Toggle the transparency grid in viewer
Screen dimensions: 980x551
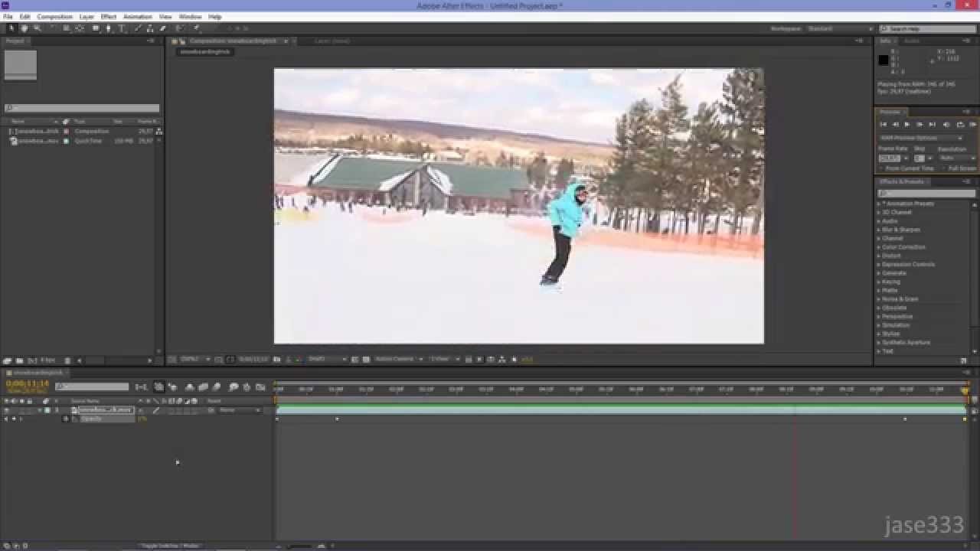[365, 359]
